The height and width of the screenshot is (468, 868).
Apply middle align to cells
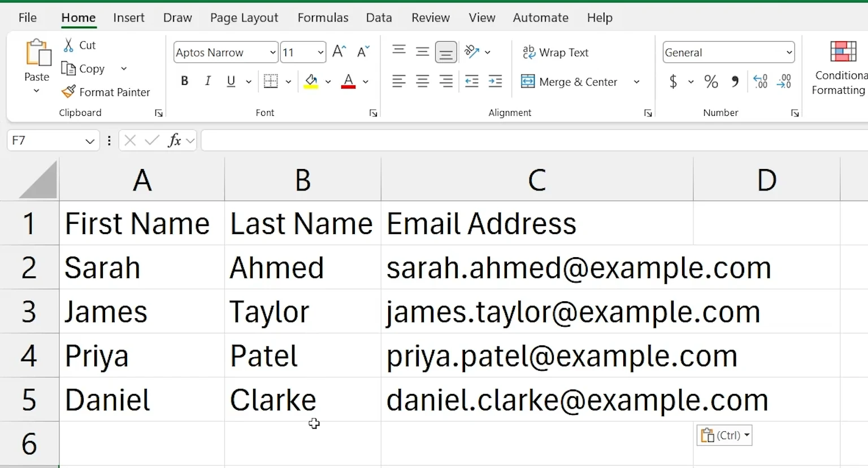422,52
